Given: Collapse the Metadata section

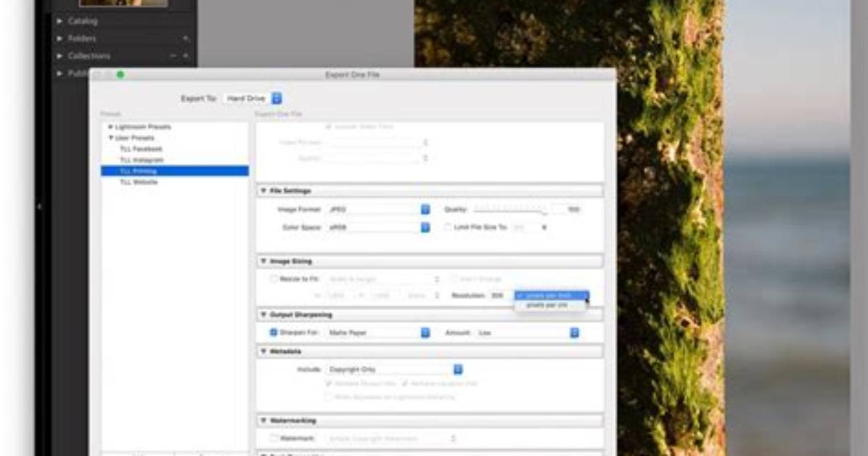Looking at the screenshot, I should pyautogui.click(x=263, y=351).
